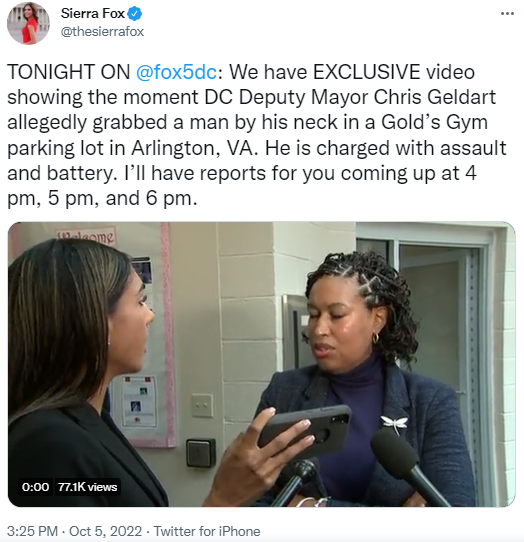
Task: Open the 3:25 PM timestamp link
Action: [x=32, y=531]
